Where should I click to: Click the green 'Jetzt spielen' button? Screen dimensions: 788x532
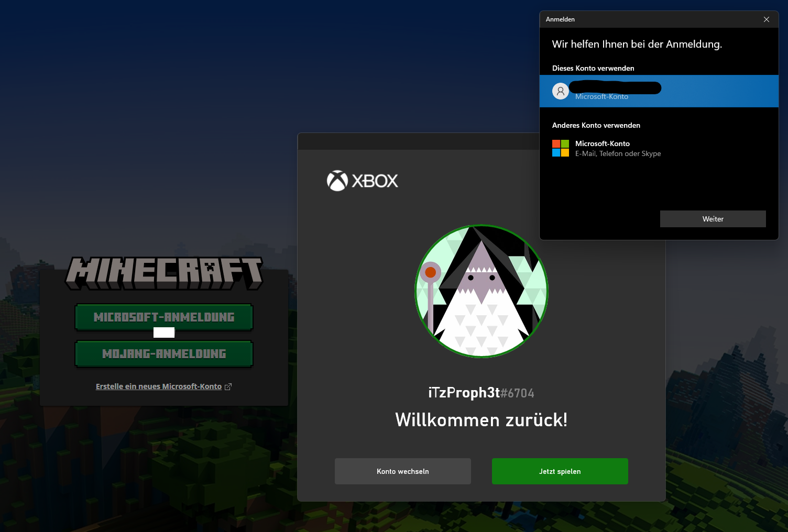[560, 471]
